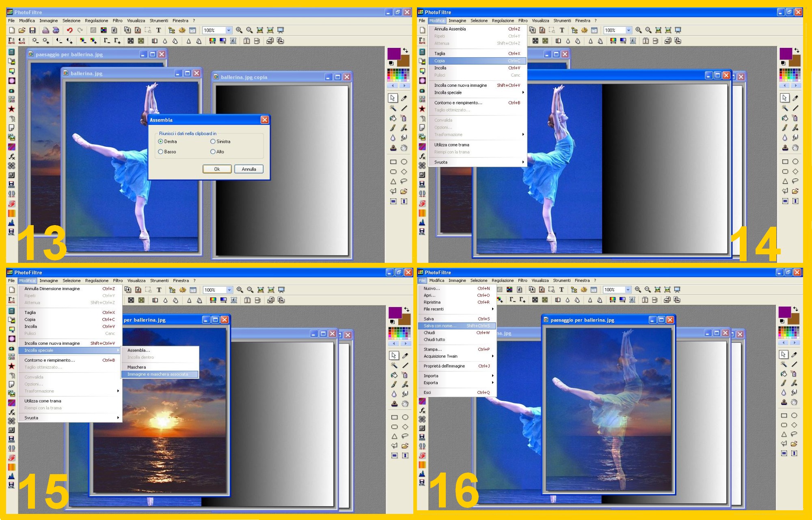This screenshot has width=812, height=520.
Task: Click the brightness plus sun icon
Action: click(45, 41)
